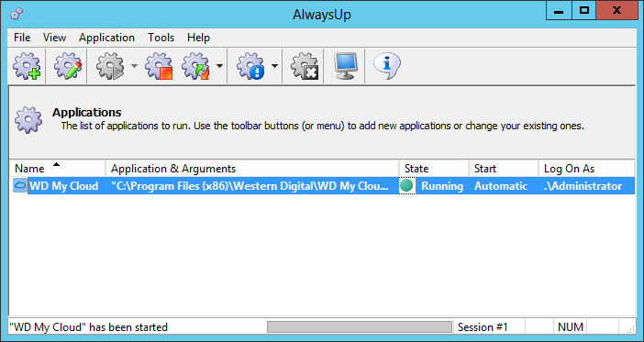Open the Tools menu
This screenshot has width=644, height=342.
click(161, 38)
